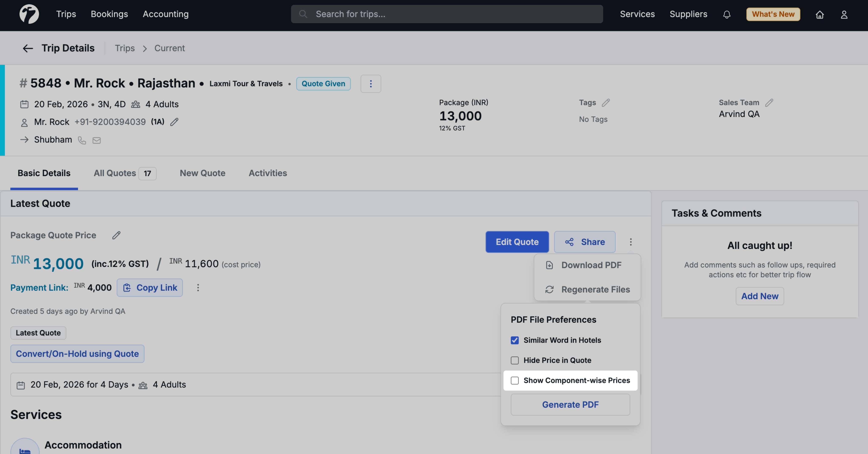
Task: Switch to the All Quotes tab
Action: click(x=125, y=173)
